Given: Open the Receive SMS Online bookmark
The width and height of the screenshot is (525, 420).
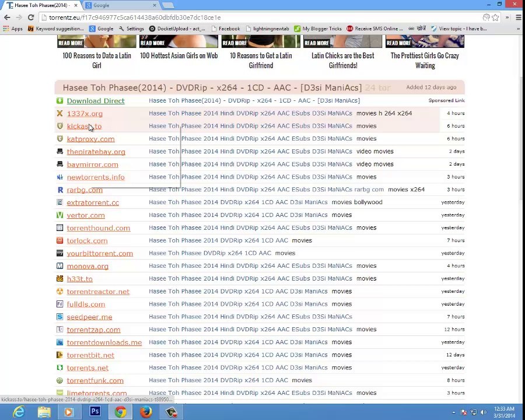Looking at the screenshot, I should click(x=374, y=29).
